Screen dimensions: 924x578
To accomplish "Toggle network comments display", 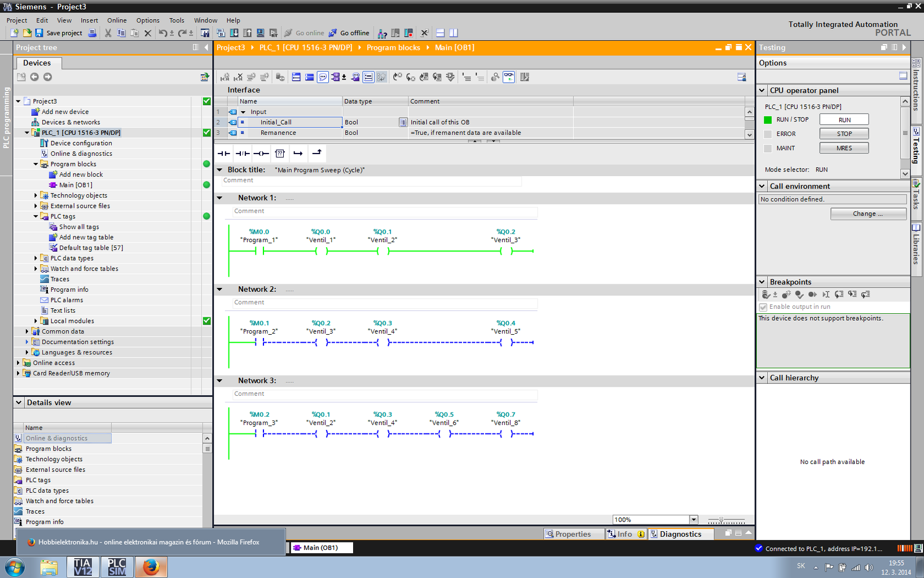I will coord(323,77).
